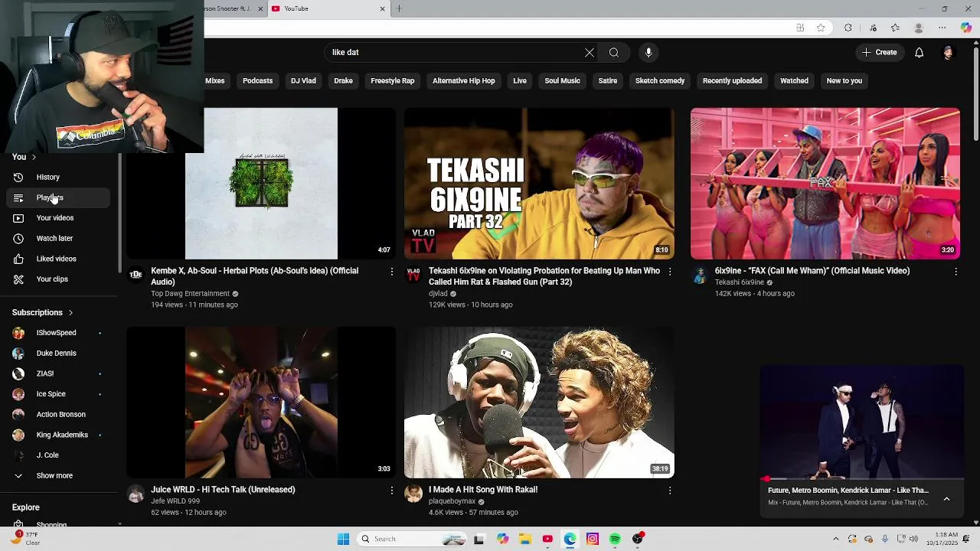
Task: Open the ZIAS! subscription
Action: (58, 373)
